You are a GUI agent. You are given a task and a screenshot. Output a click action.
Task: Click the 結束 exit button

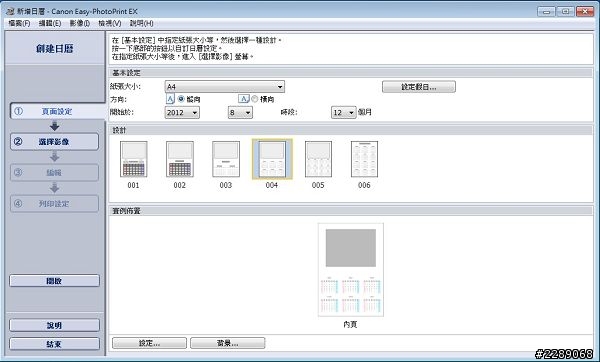pos(54,344)
